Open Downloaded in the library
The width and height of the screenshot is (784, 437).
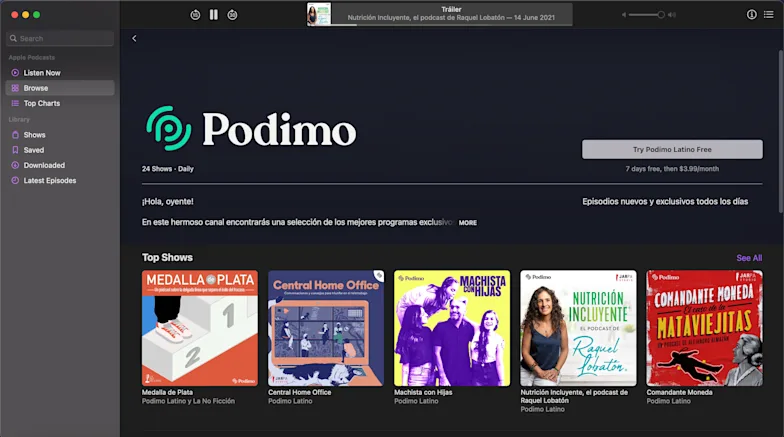(x=60, y=166)
